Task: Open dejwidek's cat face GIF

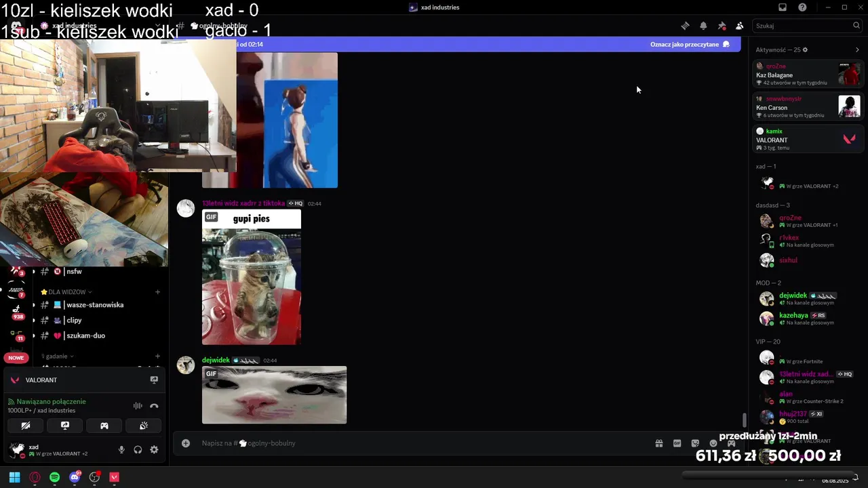Action: click(274, 395)
